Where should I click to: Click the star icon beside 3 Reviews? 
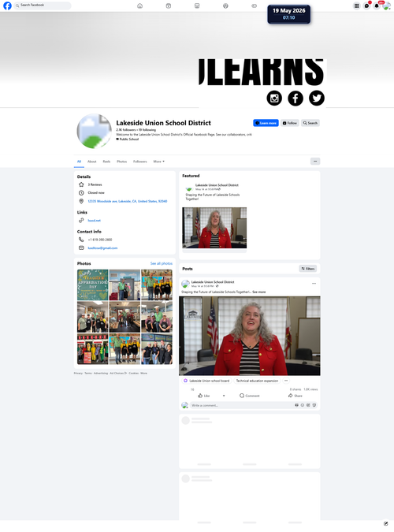click(81, 184)
